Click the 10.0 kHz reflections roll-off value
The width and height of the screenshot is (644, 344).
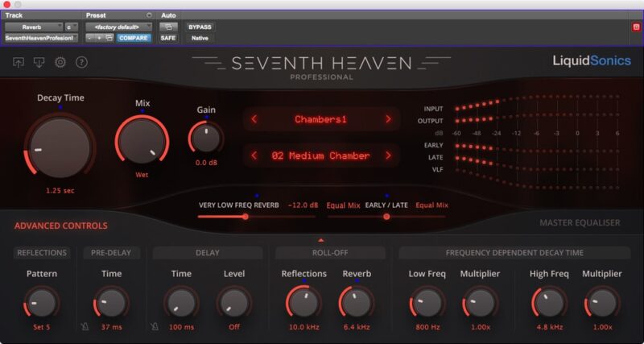[304, 328]
